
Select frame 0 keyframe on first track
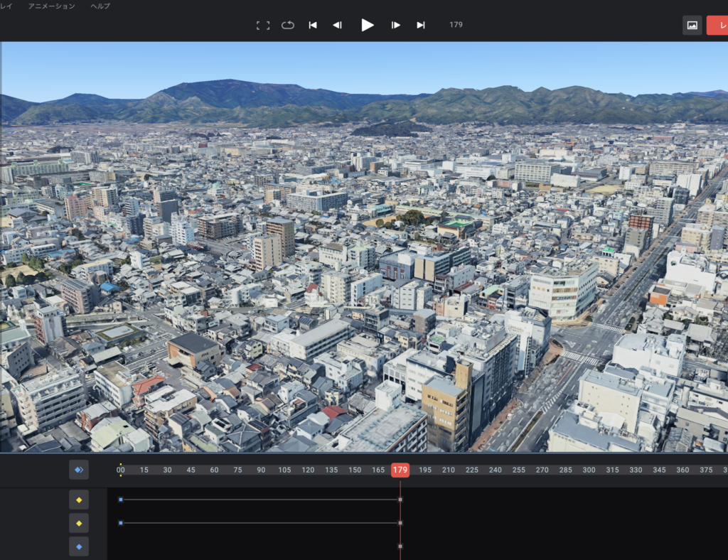click(x=121, y=500)
